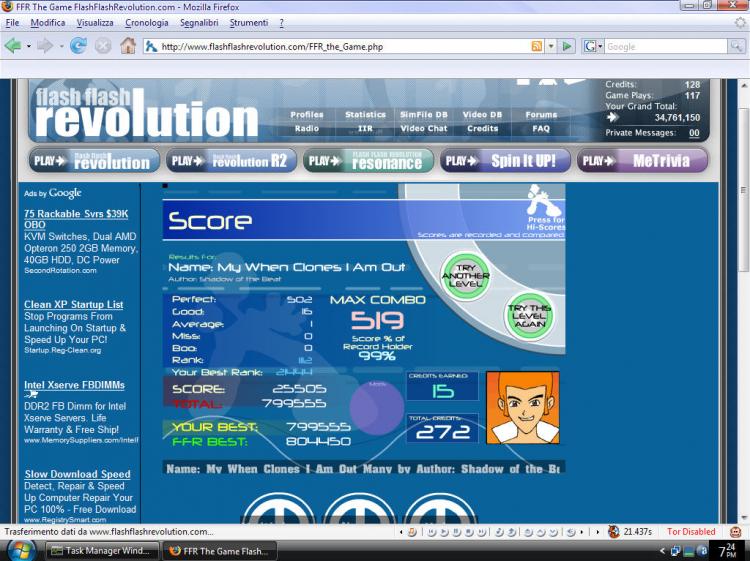Click the FoxyTunes music note icon
The width and height of the screenshot is (750, 561).
coord(412,532)
